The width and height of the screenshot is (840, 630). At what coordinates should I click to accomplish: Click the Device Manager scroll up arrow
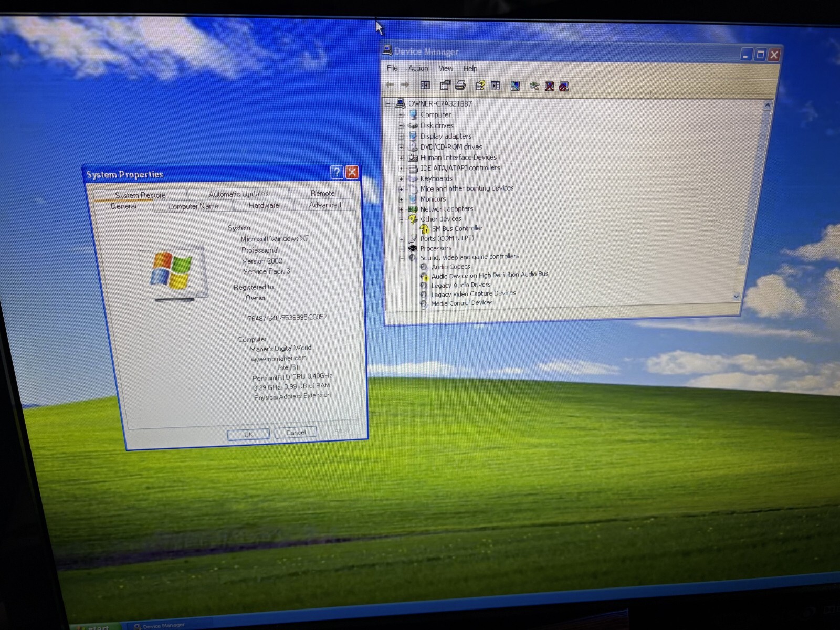tap(767, 106)
